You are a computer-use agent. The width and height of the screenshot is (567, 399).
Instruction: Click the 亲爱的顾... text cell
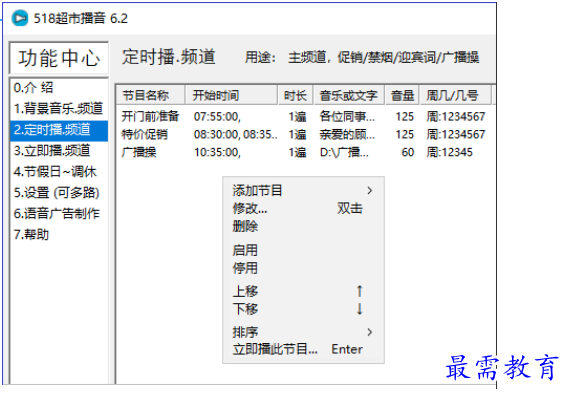pos(347,135)
